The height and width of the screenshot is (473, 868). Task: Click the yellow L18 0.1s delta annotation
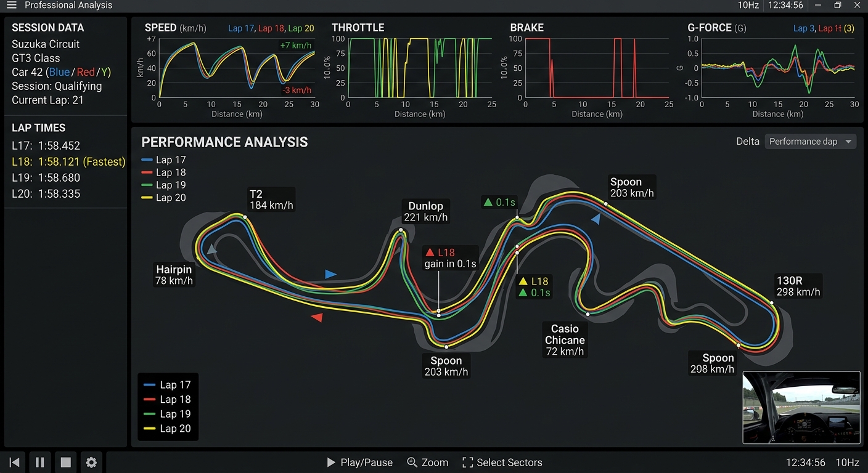pyautogui.click(x=534, y=287)
